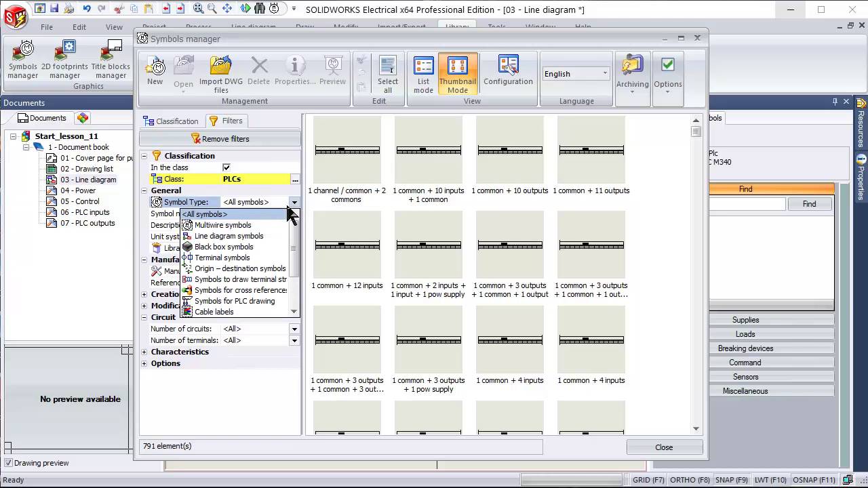
Task: Click the Remove filters button
Action: [x=220, y=139]
